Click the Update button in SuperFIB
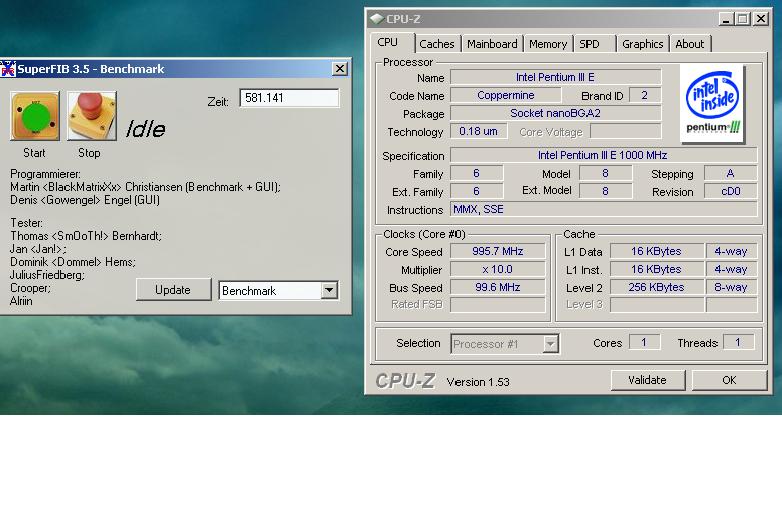 [x=173, y=290]
